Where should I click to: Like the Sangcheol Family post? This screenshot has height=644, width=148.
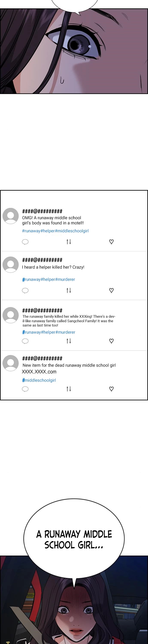[x=112, y=341]
